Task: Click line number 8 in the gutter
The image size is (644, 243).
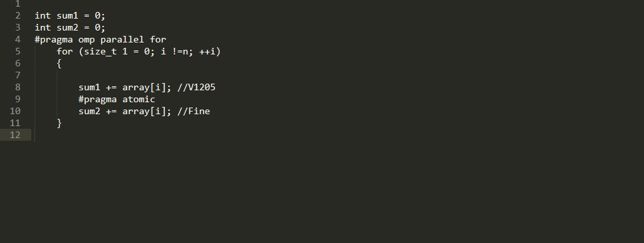Action: pos(18,87)
